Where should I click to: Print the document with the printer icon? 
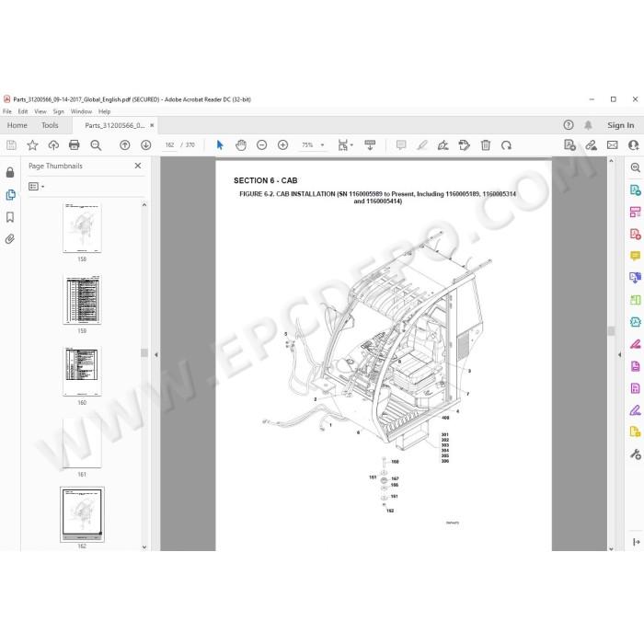(75, 145)
